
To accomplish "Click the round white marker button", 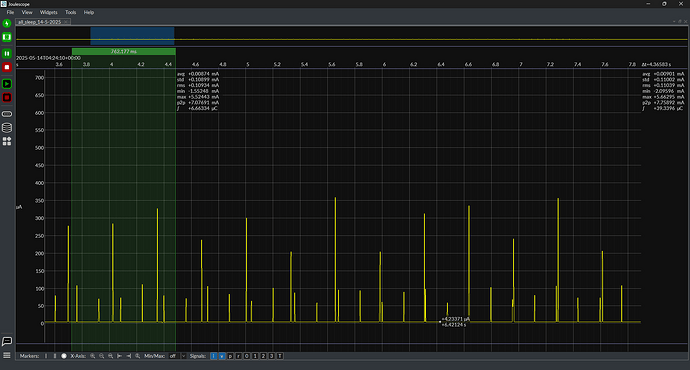I will tap(64, 356).
